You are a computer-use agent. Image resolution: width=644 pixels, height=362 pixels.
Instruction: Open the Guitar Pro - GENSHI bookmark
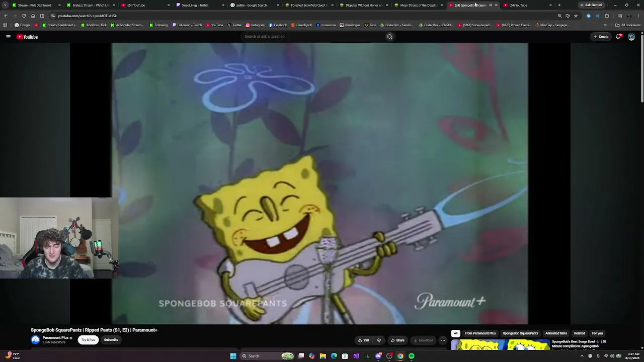pos(436,25)
